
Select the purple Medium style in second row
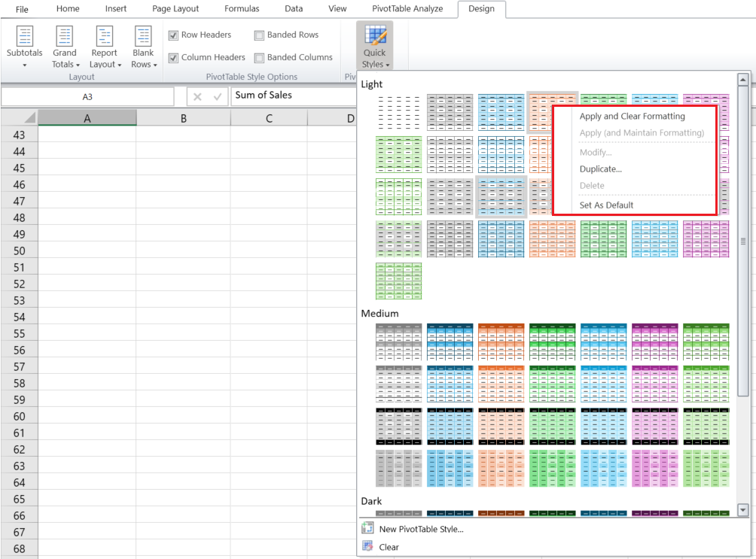point(655,384)
